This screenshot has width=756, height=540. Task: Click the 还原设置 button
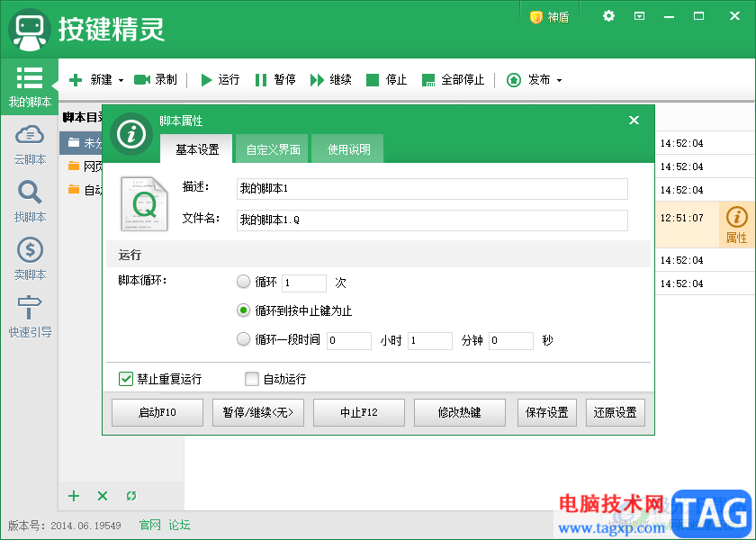(616, 412)
